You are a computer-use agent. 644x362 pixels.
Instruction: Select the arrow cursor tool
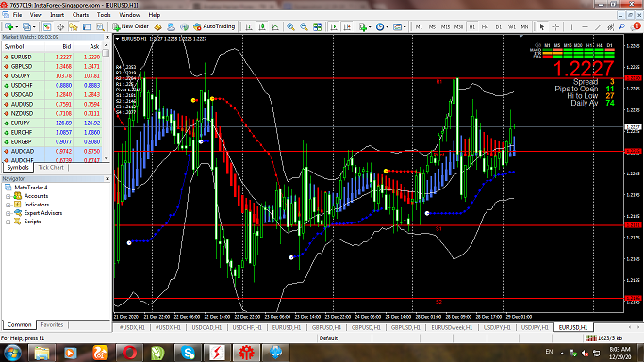point(542,26)
